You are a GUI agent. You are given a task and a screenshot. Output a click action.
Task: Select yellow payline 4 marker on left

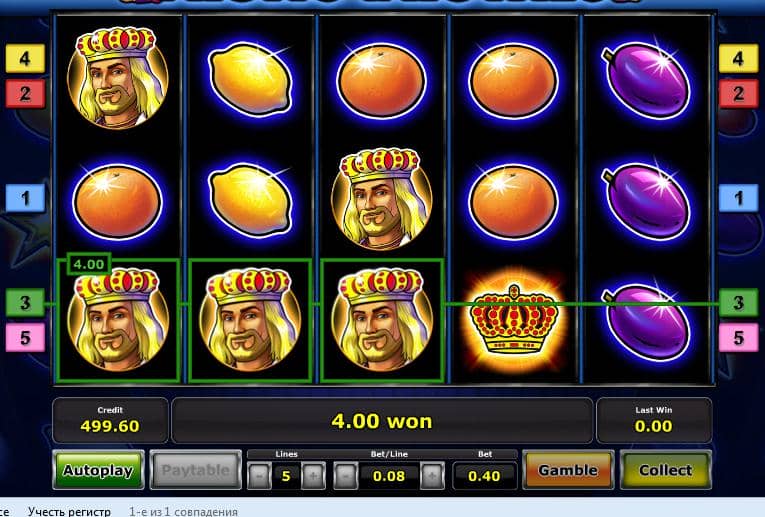point(25,59)
